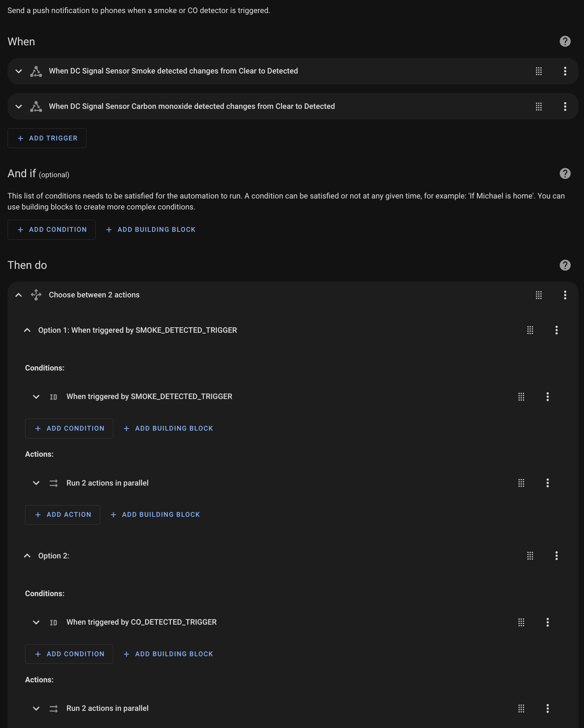Collapse Option 1 smoke trigger section

click(27, 330)
